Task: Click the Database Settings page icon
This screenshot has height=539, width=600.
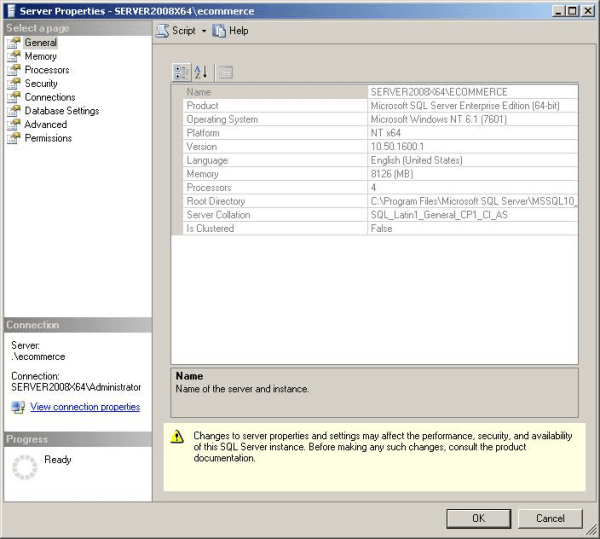Action: click(x=14, y=111)
